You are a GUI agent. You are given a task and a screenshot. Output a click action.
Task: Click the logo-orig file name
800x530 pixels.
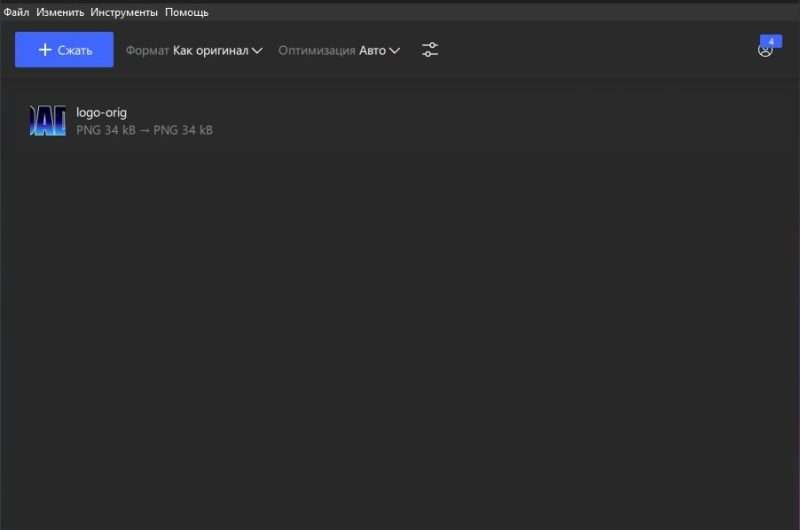[x=102, y=112]
